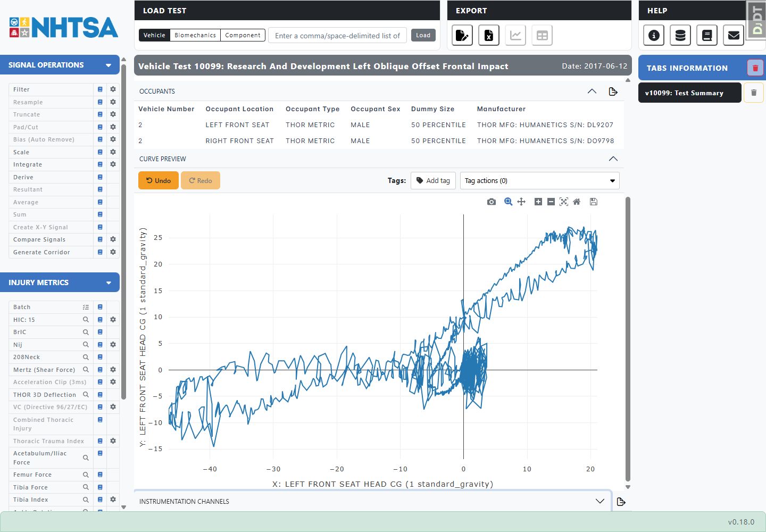Screen dimensions: 766x532
Task: Autoscale the plot axes
Action: point(564,202)
